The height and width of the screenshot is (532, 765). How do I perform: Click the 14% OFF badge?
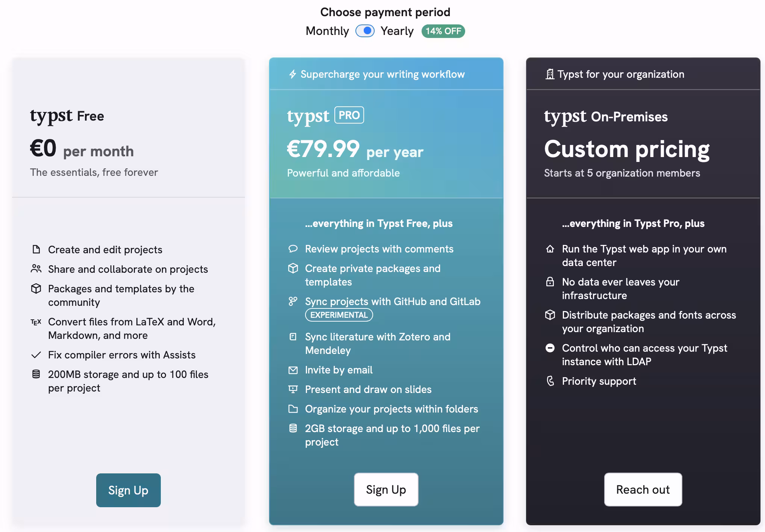[443, 31]
